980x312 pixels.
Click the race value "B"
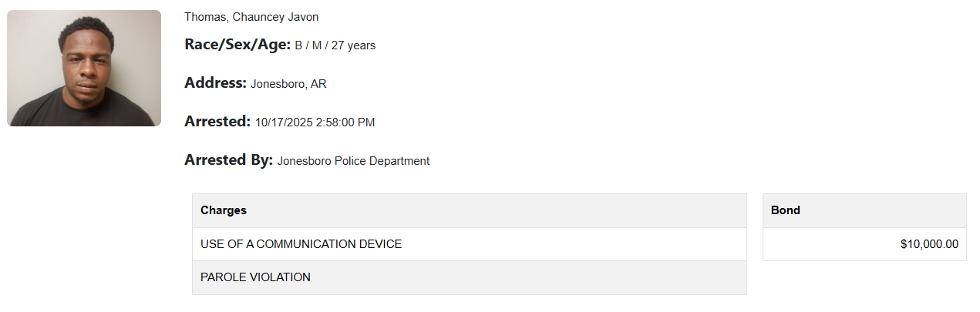pyautogui.click(x=298, y=45)
